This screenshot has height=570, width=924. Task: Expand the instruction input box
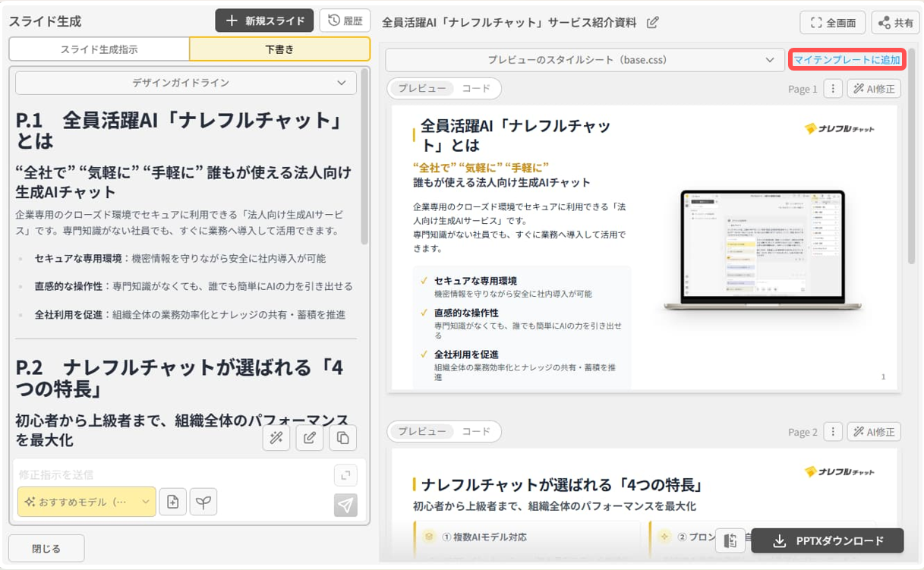tap(345, 475)
